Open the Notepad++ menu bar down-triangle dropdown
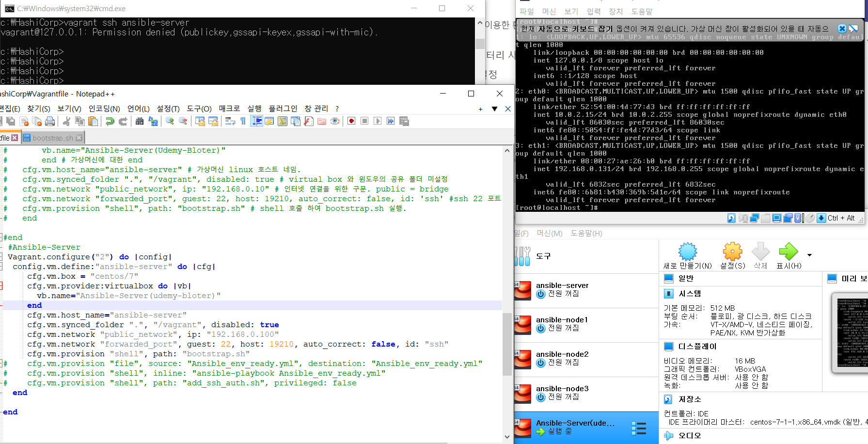 494,109
